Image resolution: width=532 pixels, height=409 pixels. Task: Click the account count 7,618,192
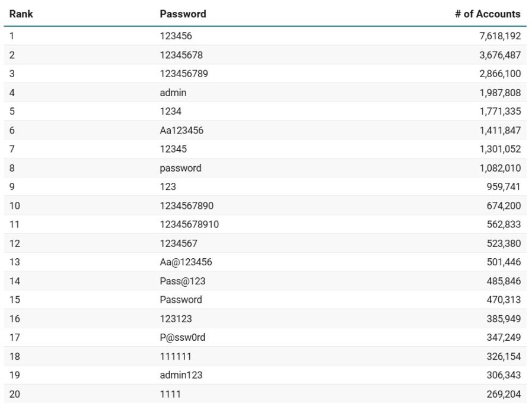pyautogui.click(x=500, y=36)
